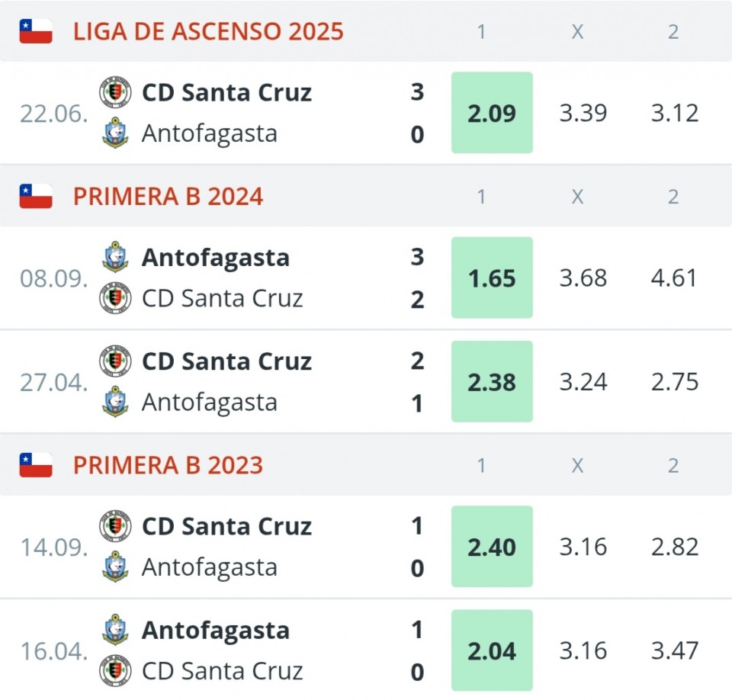This screenshot has height=700, width=732.
Task: Select the 4.61 away odds
Action: tap(674, 278)
